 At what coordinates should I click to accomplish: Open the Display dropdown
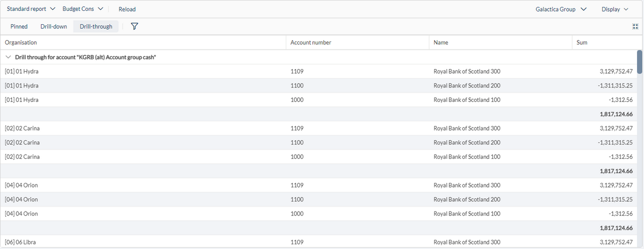[615, 9]
